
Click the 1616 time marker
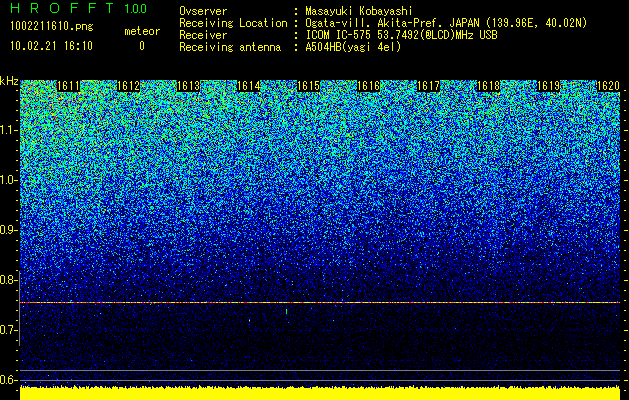click(369, 86)
